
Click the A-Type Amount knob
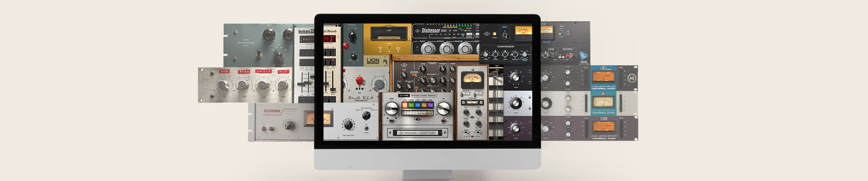click(x=391, y=109)
